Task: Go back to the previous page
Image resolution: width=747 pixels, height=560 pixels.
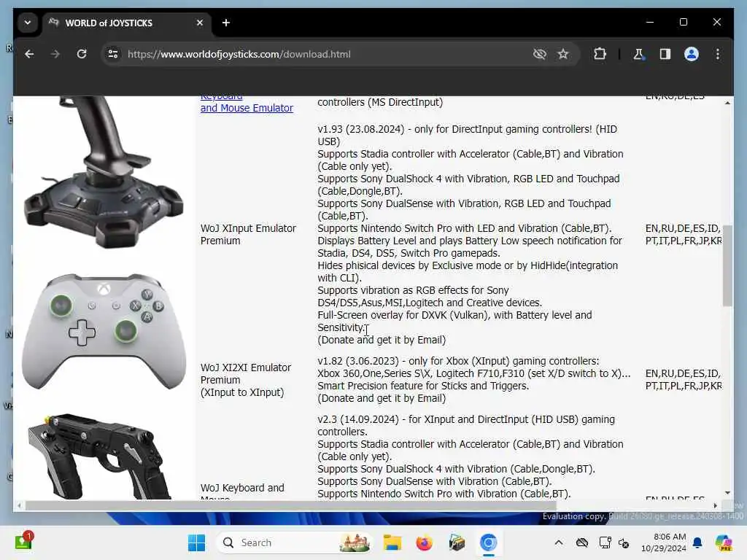Action: coord(29,54)
